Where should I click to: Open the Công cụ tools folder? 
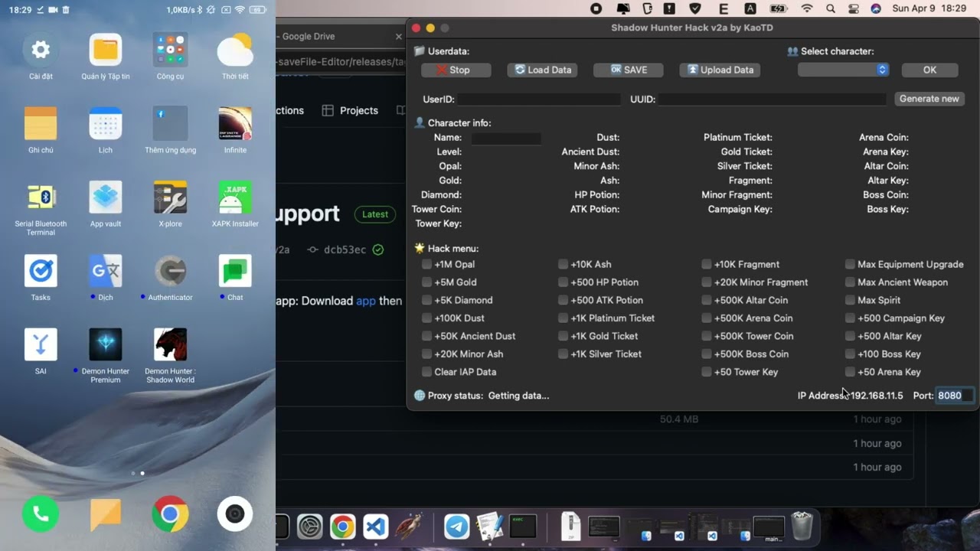coord(170,50)
